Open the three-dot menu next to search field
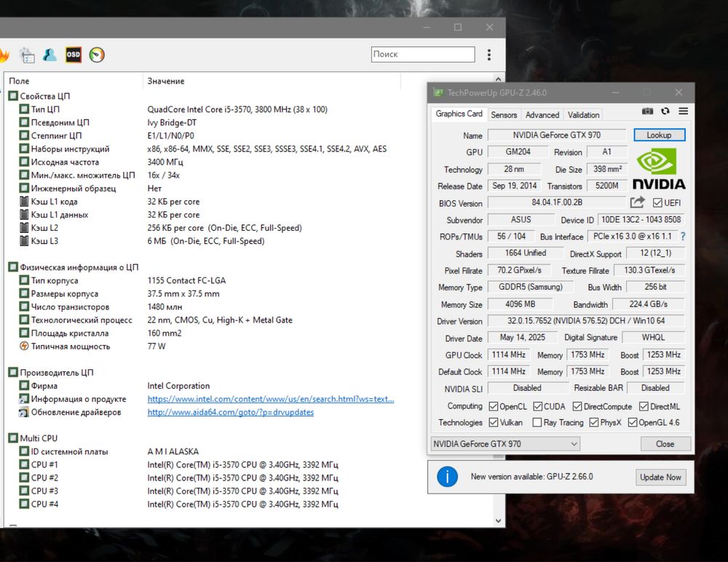 point(489,55)
